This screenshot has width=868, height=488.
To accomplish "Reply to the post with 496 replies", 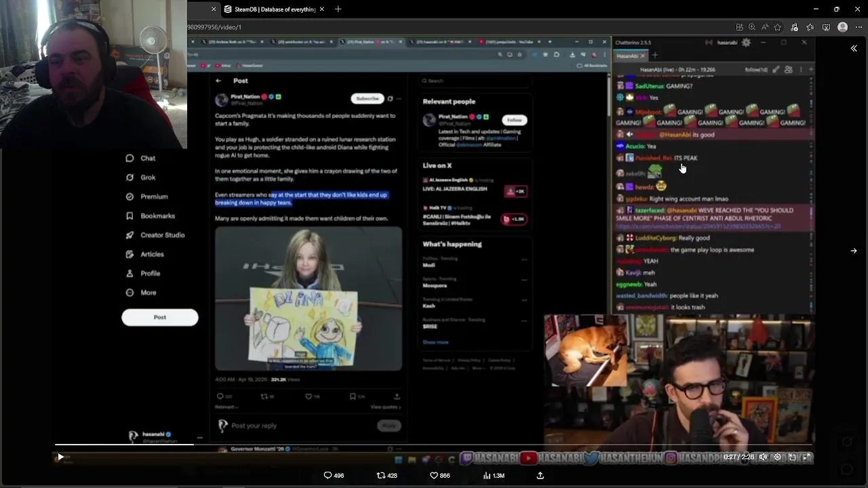I will (334, 476).
